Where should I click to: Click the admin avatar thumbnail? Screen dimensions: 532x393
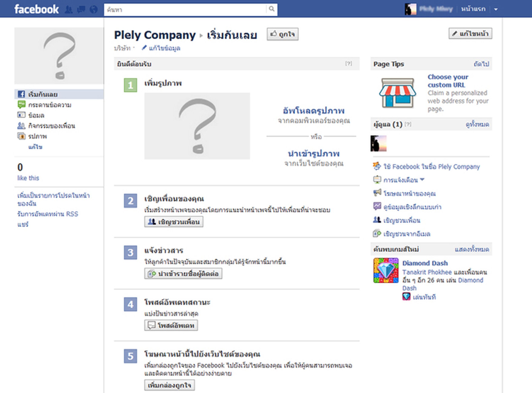[x=379, y=143]
